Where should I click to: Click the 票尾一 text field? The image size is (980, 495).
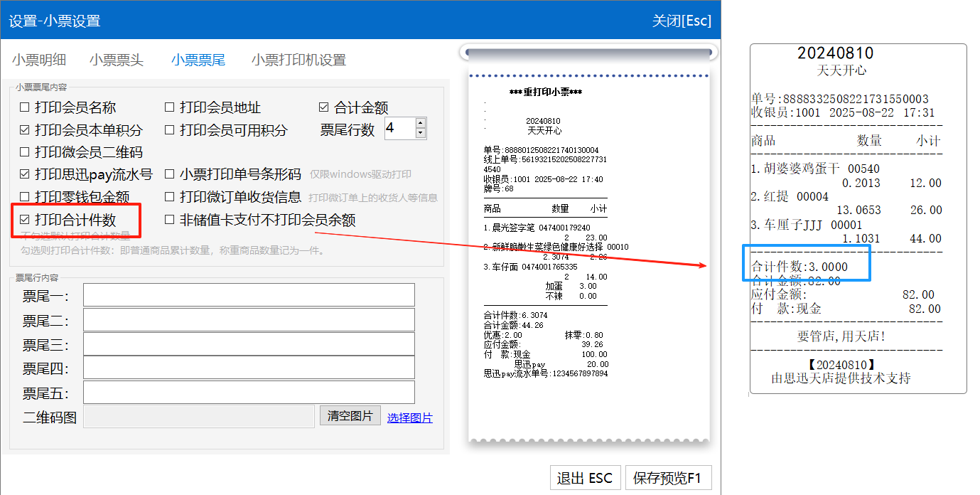tap(249, 295)
